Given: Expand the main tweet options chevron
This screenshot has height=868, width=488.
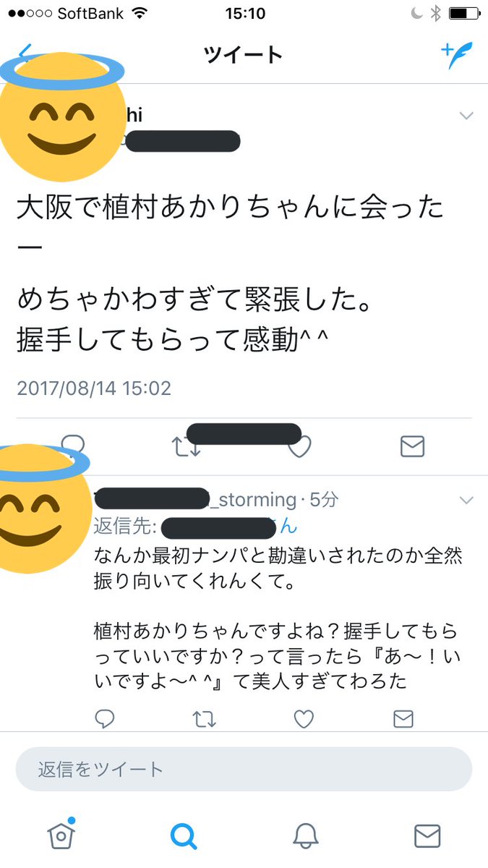Looking at the screenshot, I should 466,116.
